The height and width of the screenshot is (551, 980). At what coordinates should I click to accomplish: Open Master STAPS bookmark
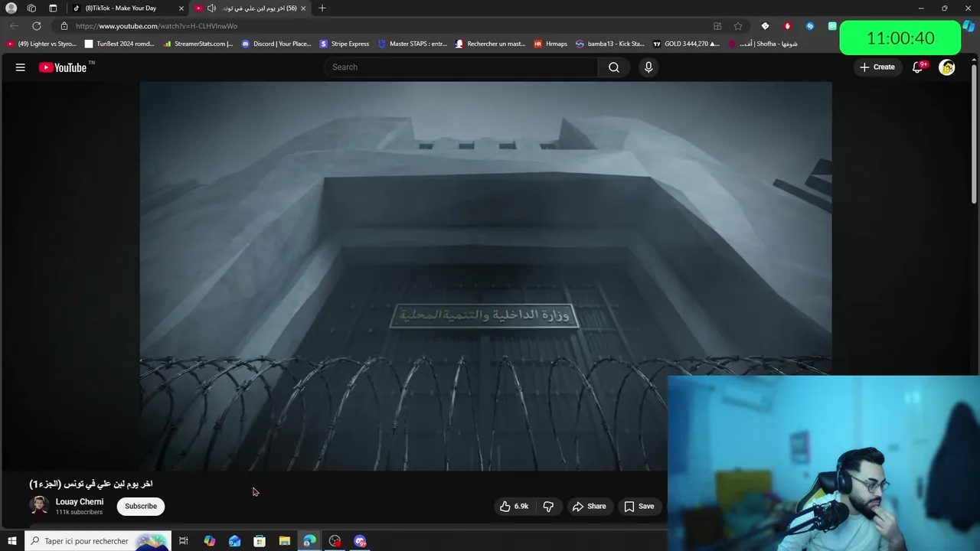click(413, 44)
